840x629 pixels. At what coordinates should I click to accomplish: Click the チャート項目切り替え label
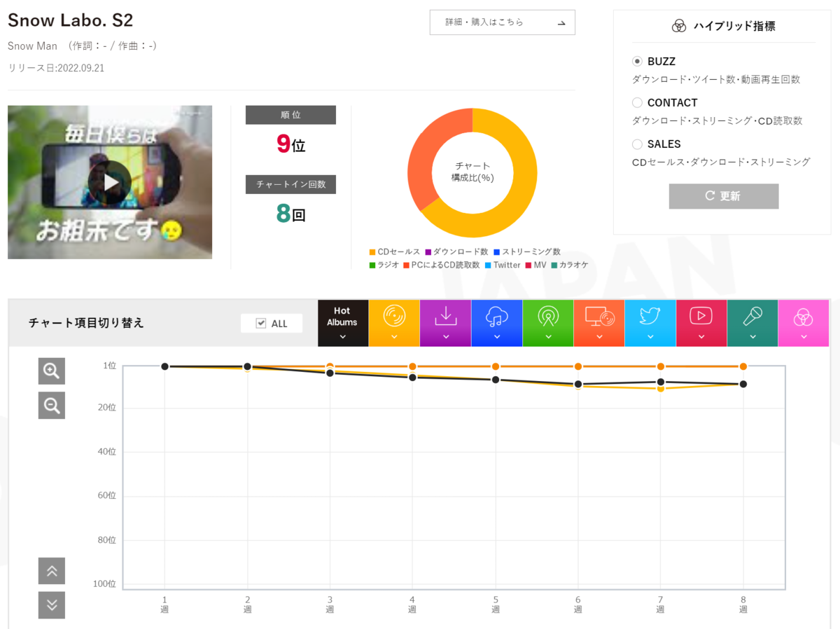click(86, 323)
